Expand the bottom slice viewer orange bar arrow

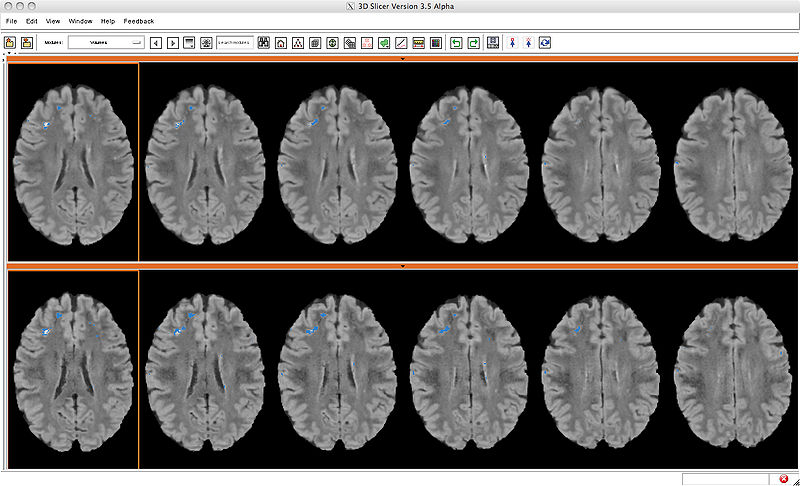click(402, 266)
